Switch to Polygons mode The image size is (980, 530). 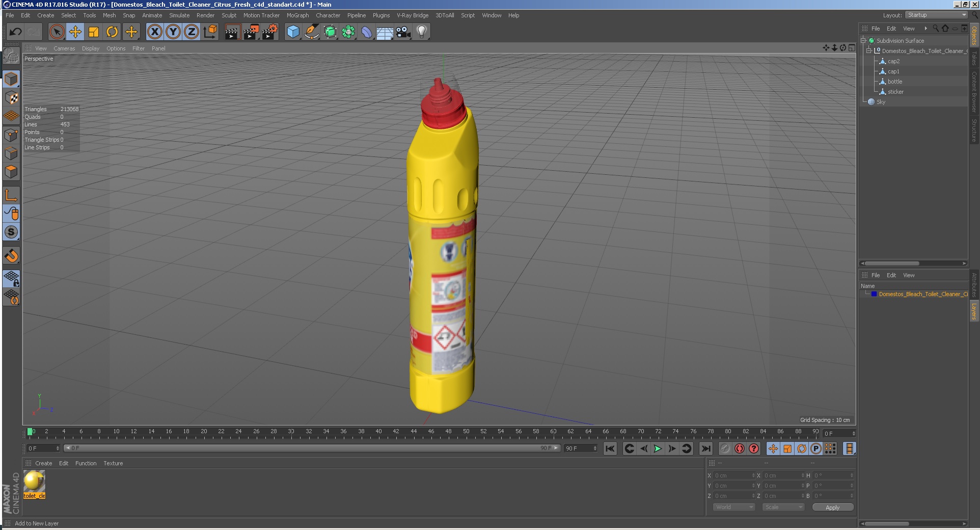pos(11,172)
